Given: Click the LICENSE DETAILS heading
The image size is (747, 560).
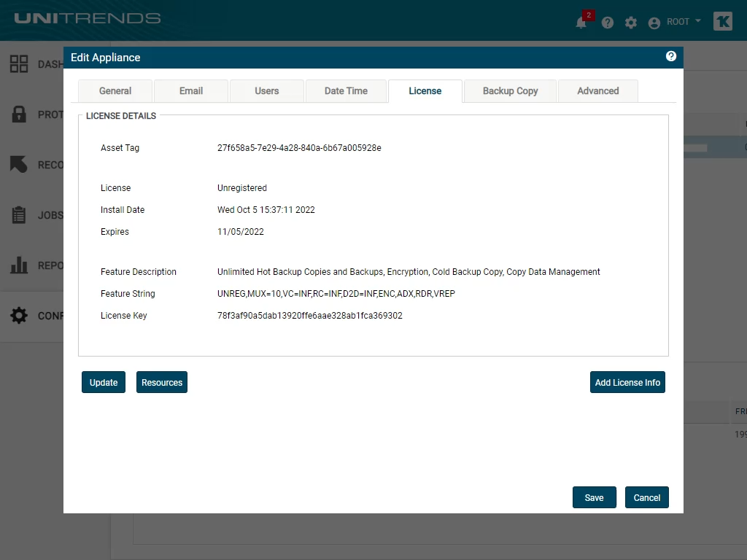Looking at the screenshot, I should tap(121, 116).
